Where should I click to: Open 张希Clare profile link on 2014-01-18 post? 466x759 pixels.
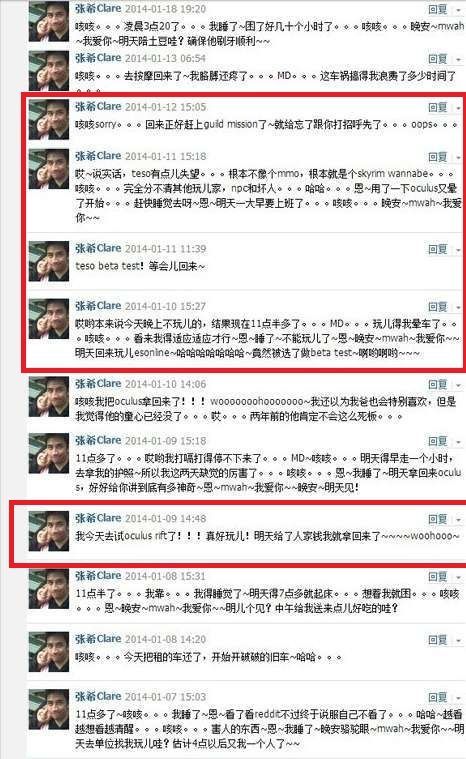(98, 9)
